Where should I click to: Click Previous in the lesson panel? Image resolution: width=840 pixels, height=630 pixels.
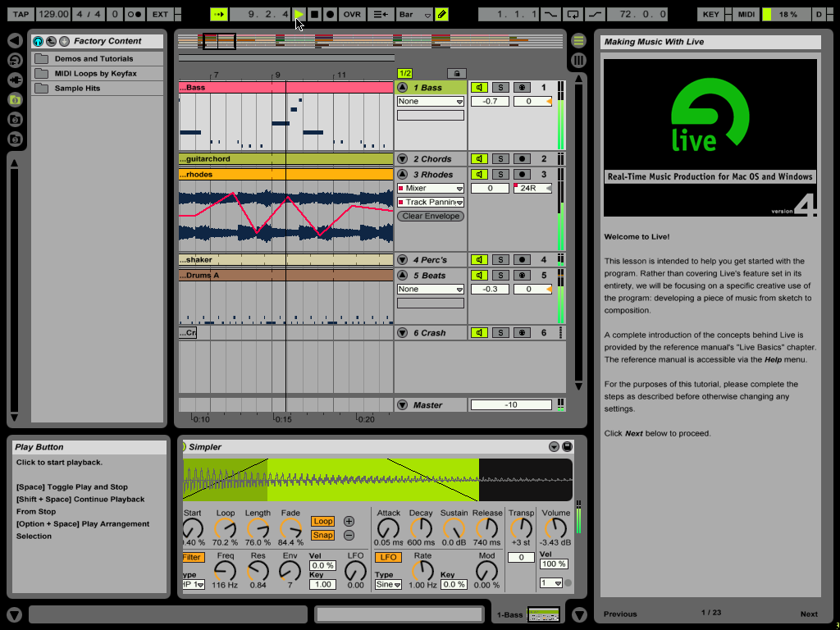620,614
